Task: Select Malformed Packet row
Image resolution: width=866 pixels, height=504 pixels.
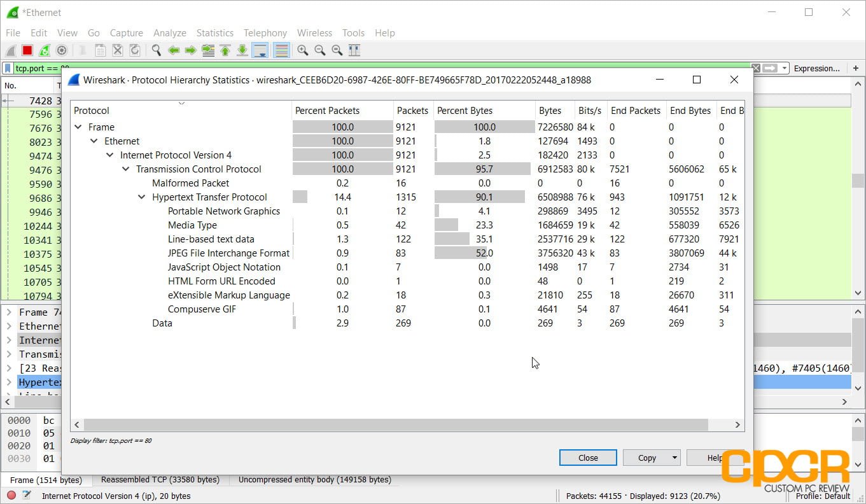Action: pyautogui.click(x=407, y=183)
